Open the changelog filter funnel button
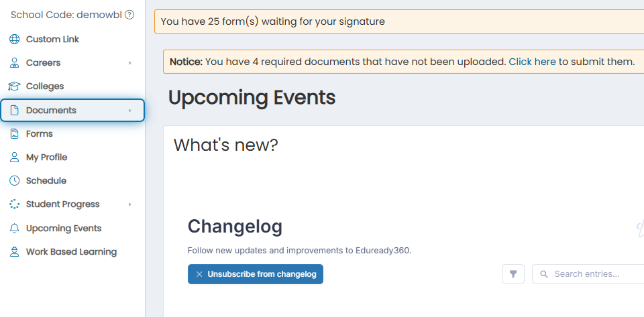The width and height of the screenshot is (644, 317). pyautogui.click(x=513, y=274)
